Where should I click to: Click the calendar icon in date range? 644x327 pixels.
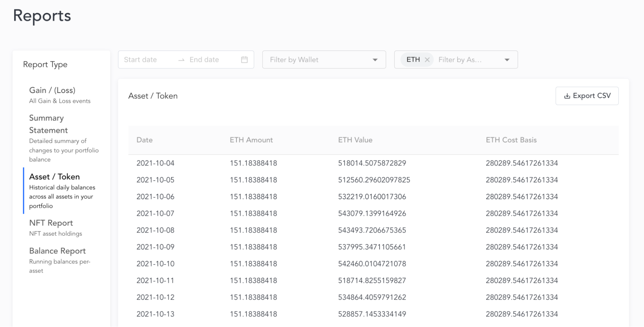pyautogui.click(x=244, y=60)
